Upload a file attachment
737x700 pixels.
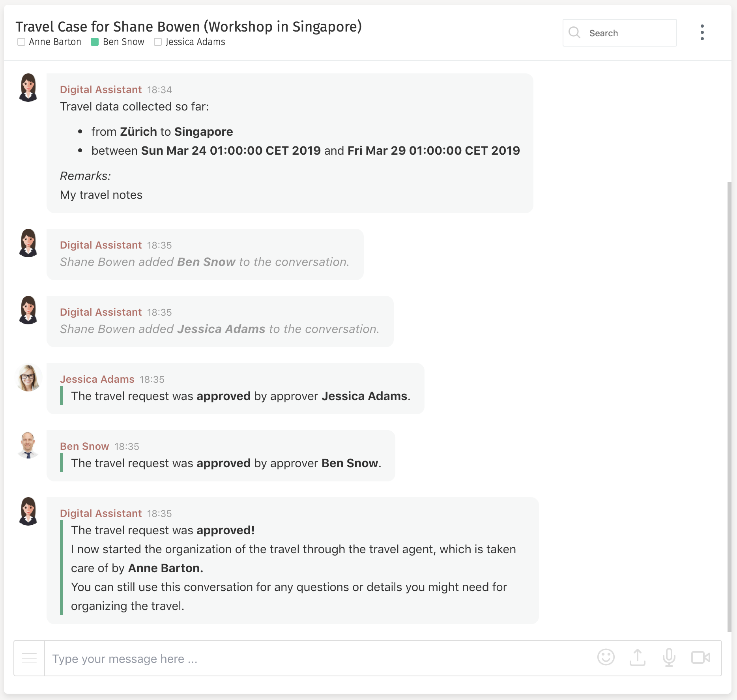(638, 658)
